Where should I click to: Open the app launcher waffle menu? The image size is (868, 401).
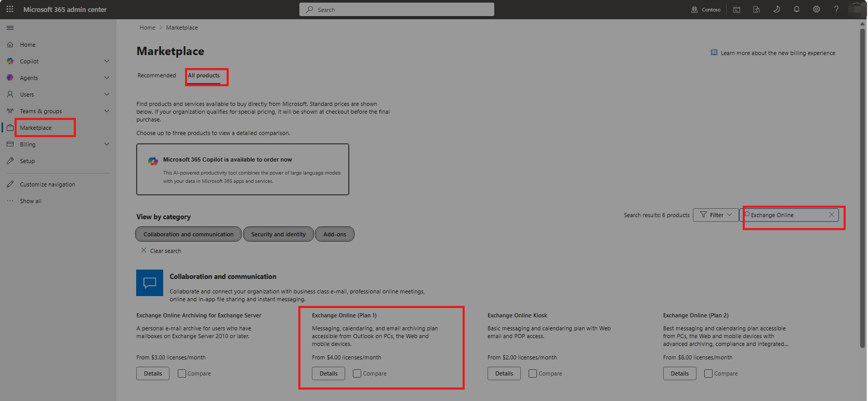[x=10, y=9]
